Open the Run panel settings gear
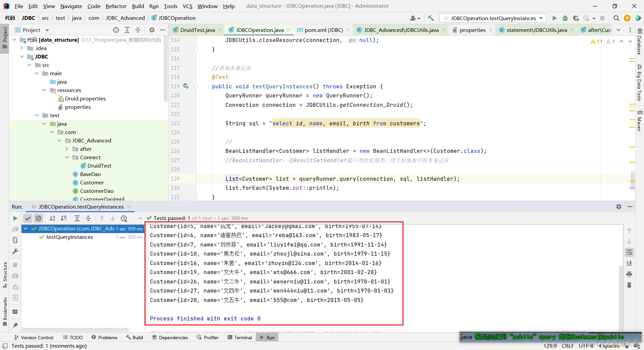 [619, 207]
